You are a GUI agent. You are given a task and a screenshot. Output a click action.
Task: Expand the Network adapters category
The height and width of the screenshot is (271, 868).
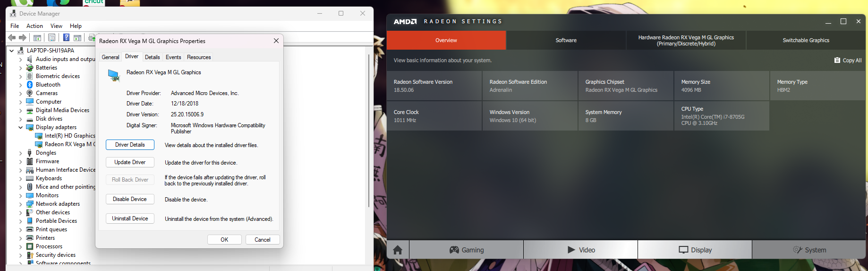coord(20,204)
